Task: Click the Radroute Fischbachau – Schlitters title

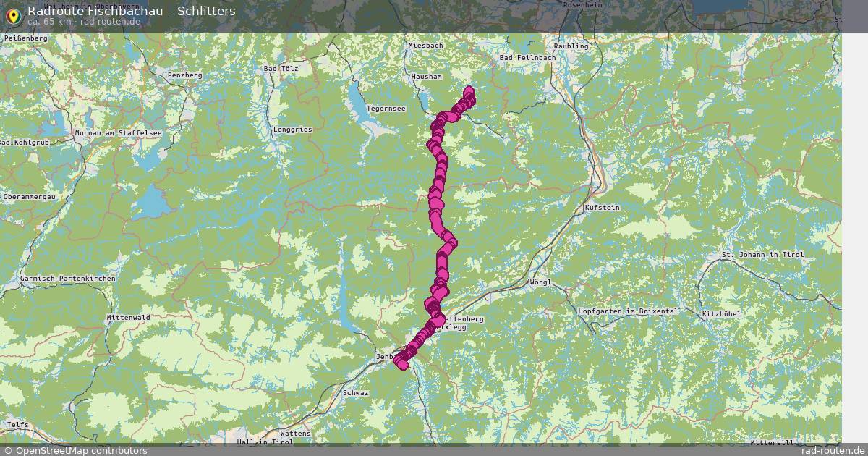Action: pyautogui.click(x=131, y=11)
